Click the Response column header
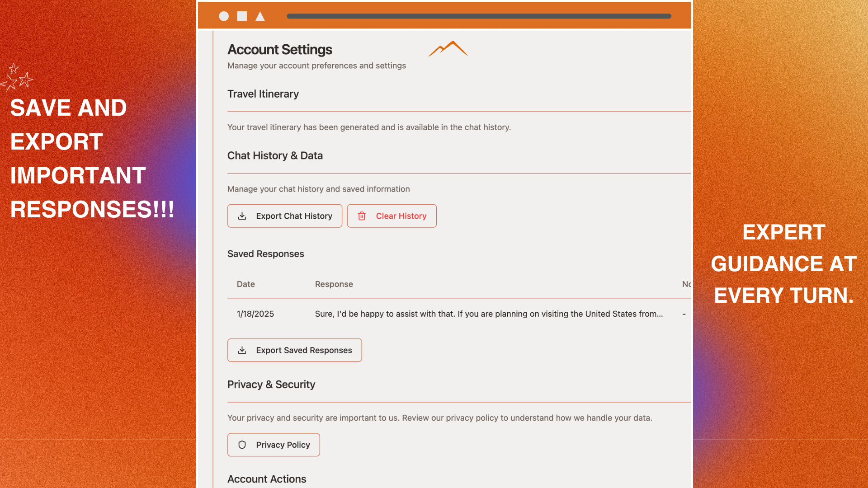The width and height of the screenshot is (868, 488). pyautogui.click(x=334, y=284)
